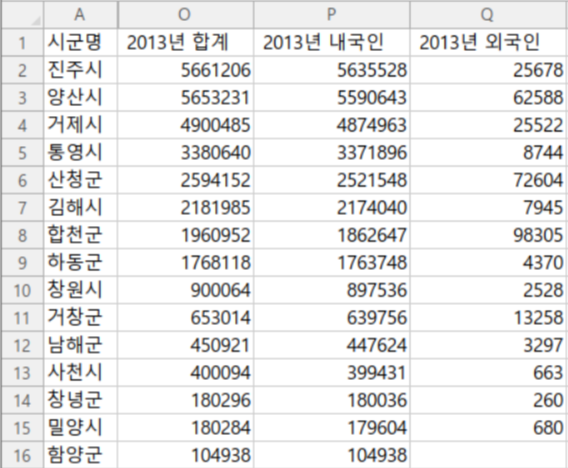This screenshot has width=568, height=468.
Task: Select row 1 header
Action: [x=22, y=43]
